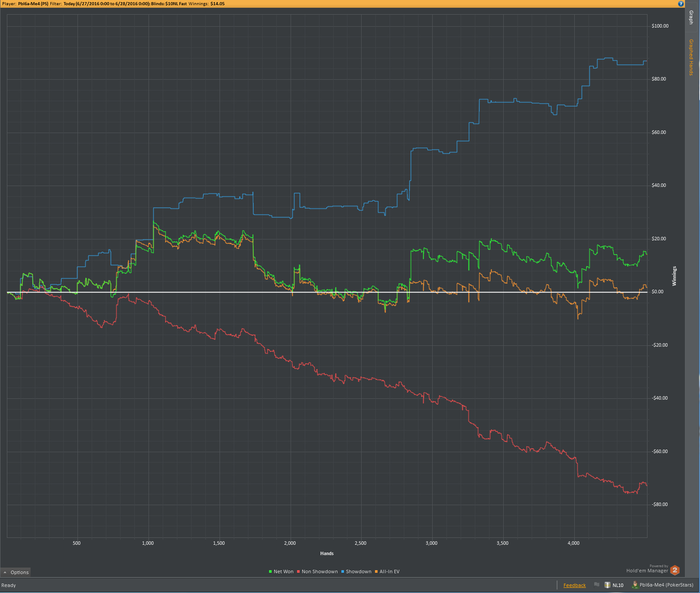Click the small flag icon beside Feedback
The height and width of the screenshot is (593, 700).
596,585
